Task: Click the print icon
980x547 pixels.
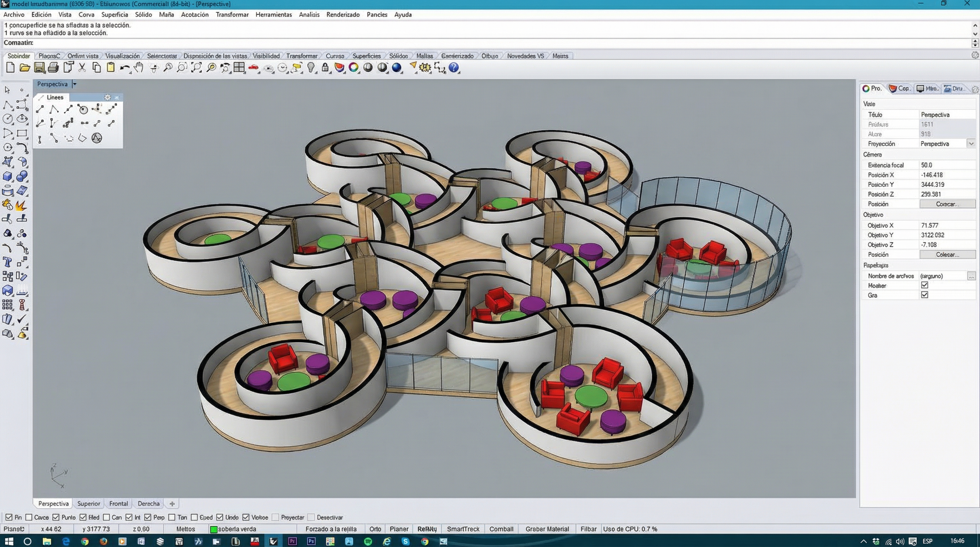Action: [x=53, y=68]
